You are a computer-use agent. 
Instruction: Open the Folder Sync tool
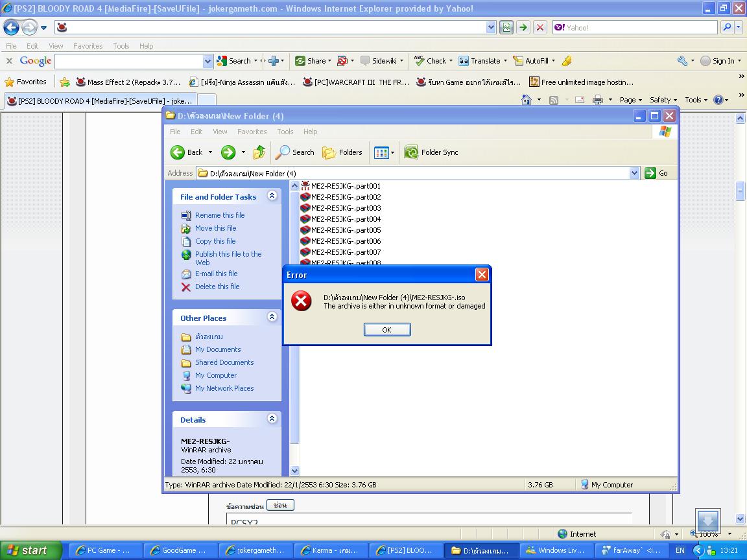point(431,152)
